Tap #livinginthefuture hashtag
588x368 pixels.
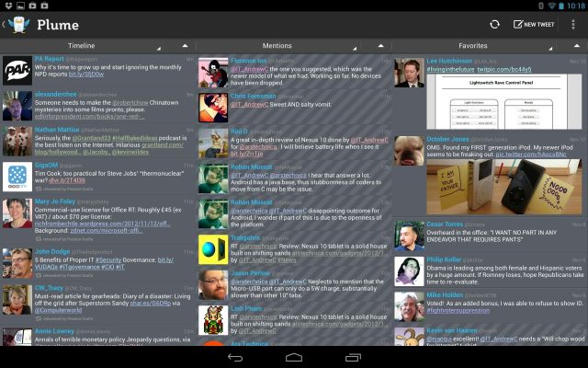450,70
